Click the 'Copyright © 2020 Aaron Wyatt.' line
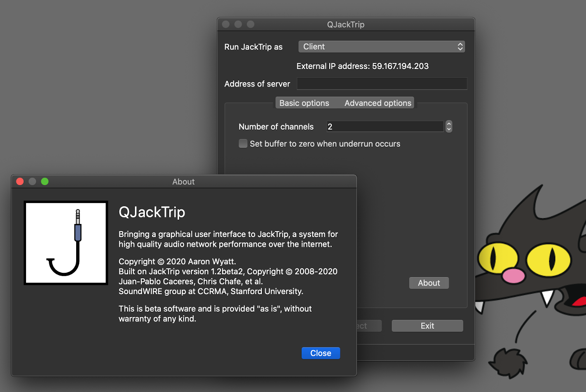This screenshot has height=392, width=586. pyautogui.click(x=177, y=261)
